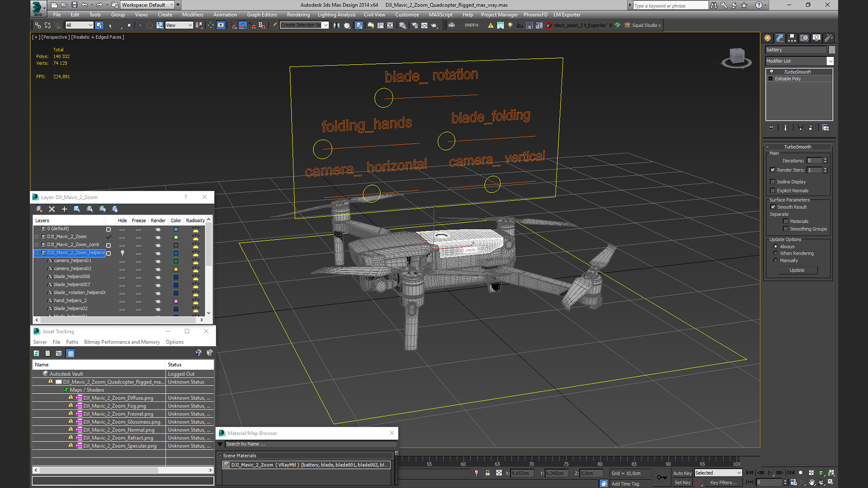
Task: Enable the Separate by Materials checkbox
Action: pyautogui.click(x=786, y=221)
